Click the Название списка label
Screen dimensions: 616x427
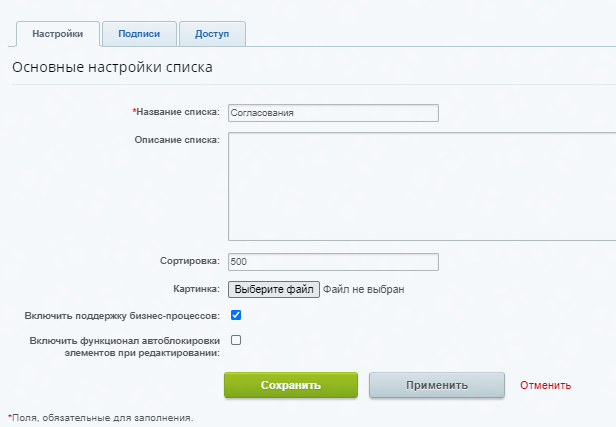pos(176,112)
